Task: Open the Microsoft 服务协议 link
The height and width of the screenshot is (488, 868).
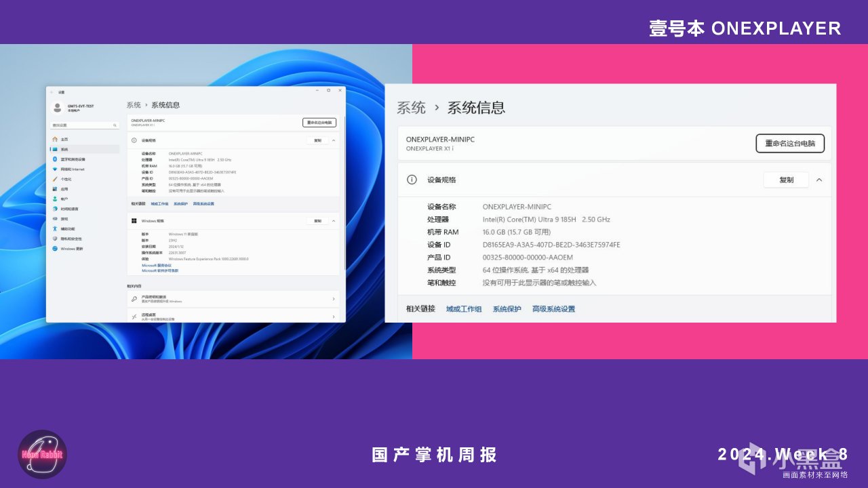Action: [157, 265]
